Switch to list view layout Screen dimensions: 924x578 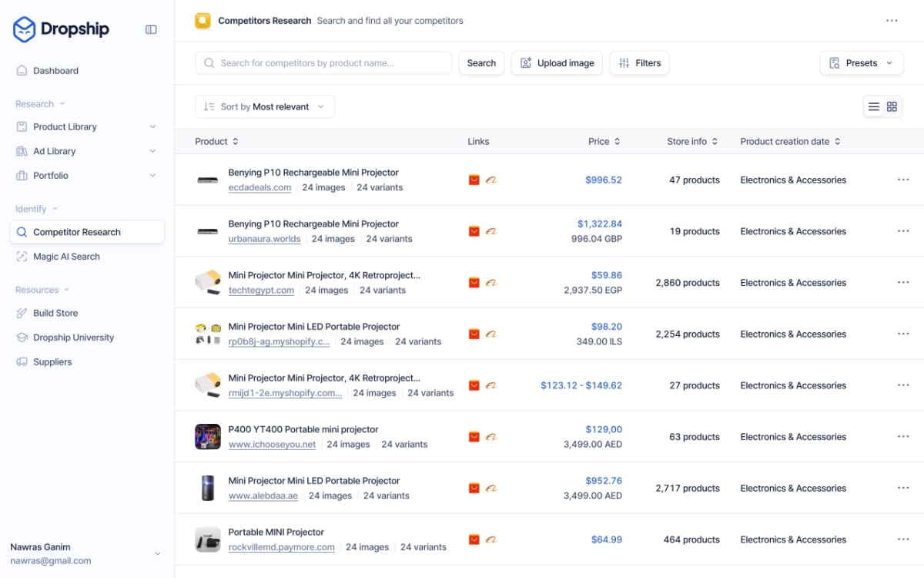pos(874,107)
